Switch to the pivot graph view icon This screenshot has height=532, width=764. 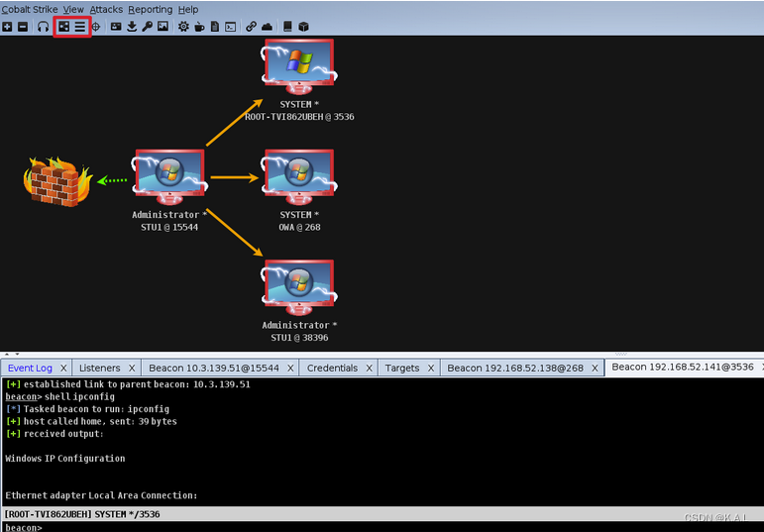click(x=64, y=27)
